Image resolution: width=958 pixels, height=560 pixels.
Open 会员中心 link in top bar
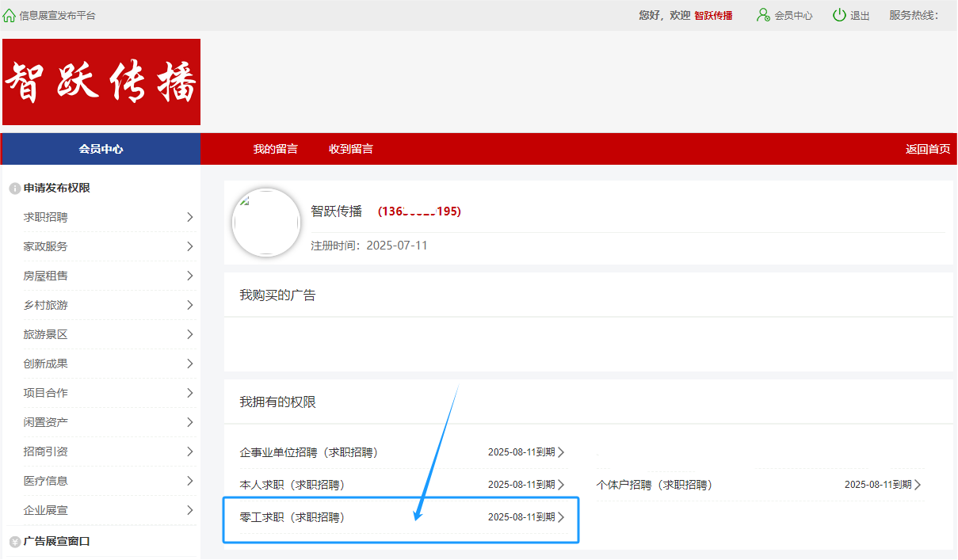point(794,16)
